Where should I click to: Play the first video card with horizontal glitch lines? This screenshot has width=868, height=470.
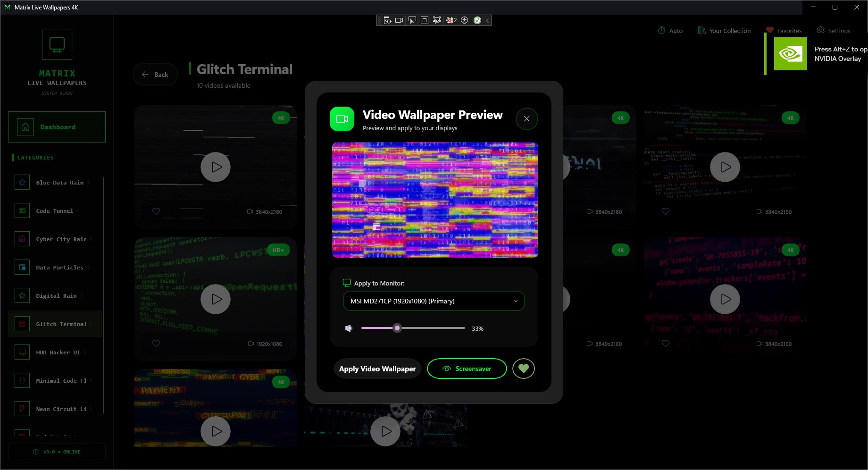pos(216,167)
